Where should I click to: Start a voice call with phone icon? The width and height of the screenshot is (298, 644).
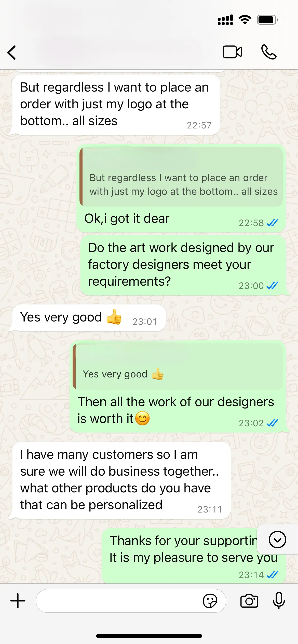point(269,52)
